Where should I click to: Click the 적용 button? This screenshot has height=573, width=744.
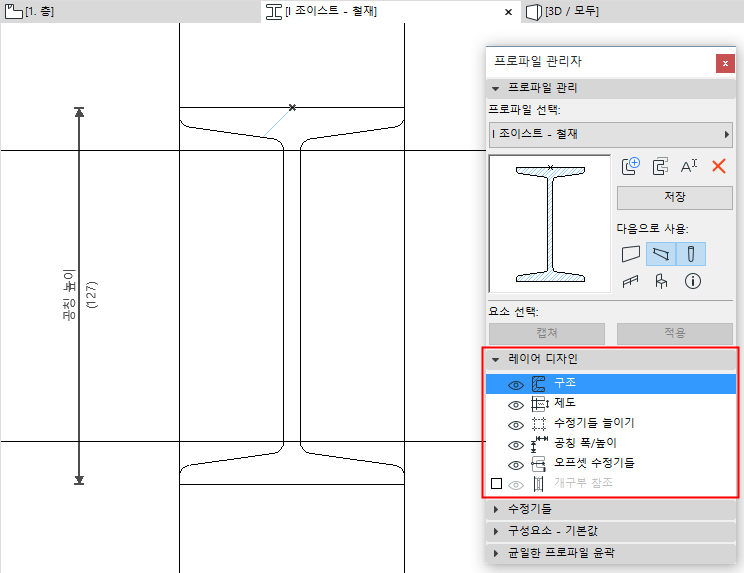pyautogui.click(x=675, y=333)
